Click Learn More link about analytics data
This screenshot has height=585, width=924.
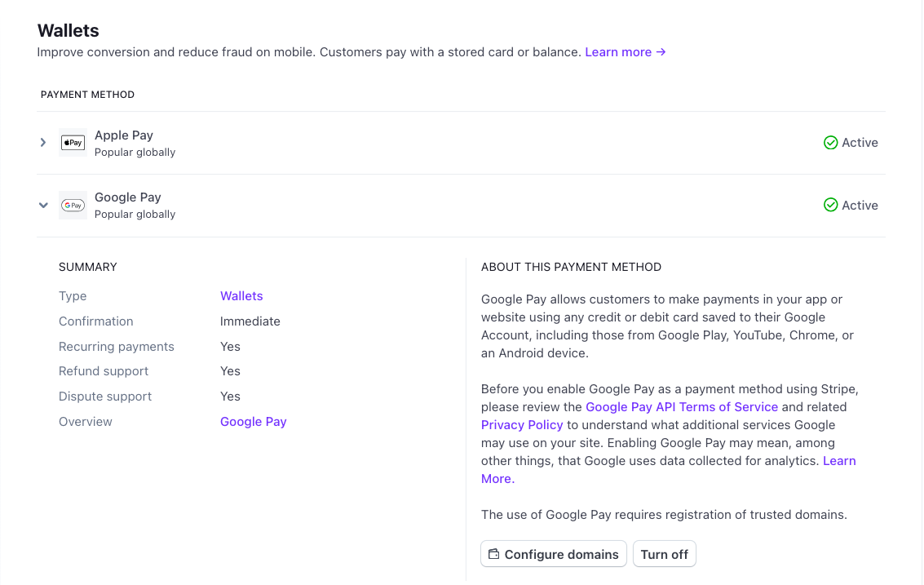pos(838,461)
